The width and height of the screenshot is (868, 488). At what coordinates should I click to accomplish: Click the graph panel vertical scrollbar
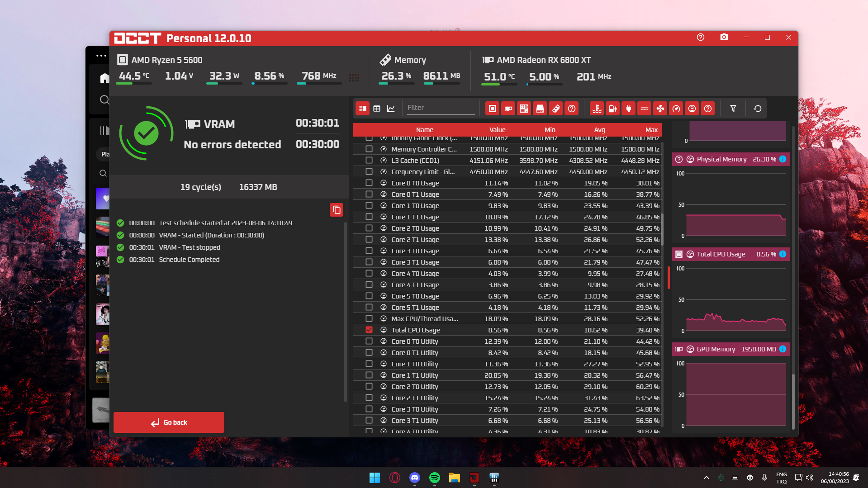click(x=793, y=401)
